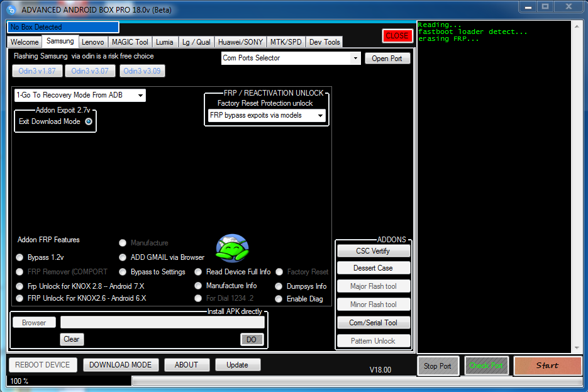Click the CSC Vertify addon button
588x392 pixels.
[373, 251]
